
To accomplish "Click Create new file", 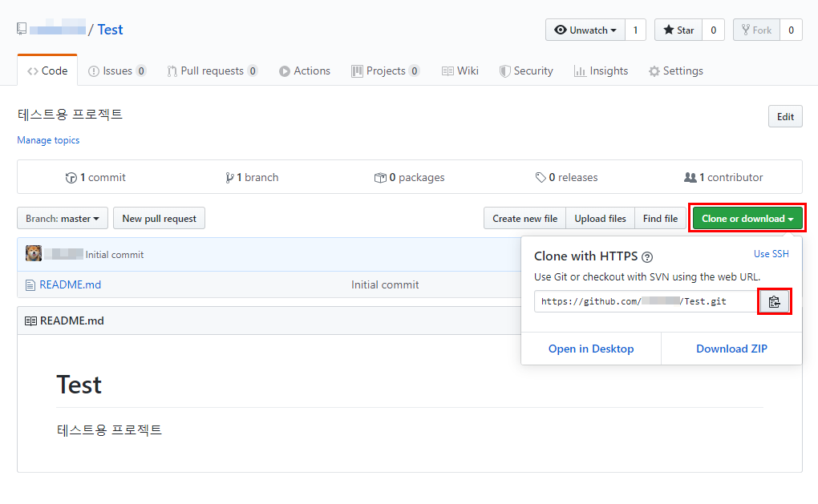I will coord(524,219).
